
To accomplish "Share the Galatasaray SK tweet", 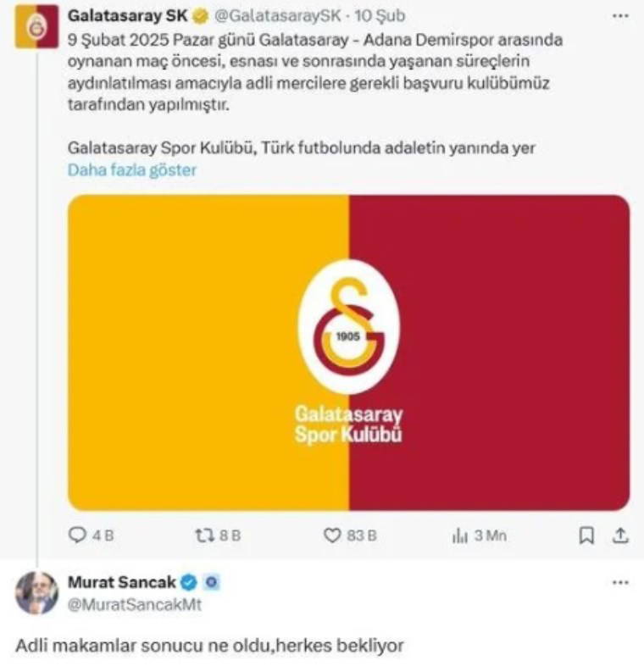I will coord(620,535).
